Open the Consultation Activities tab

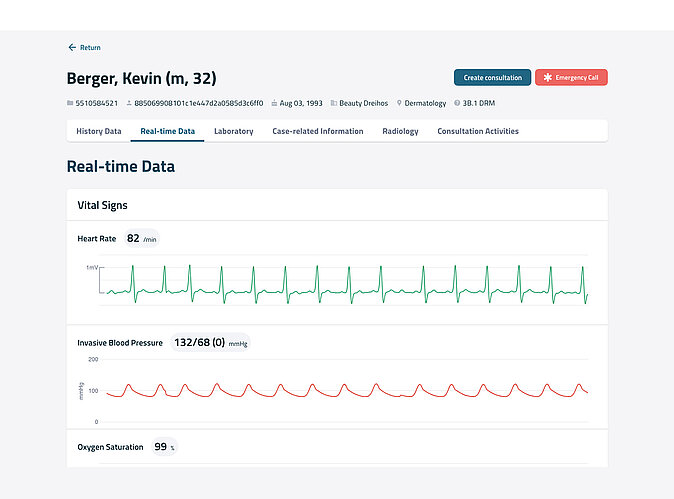click(478, 131)
